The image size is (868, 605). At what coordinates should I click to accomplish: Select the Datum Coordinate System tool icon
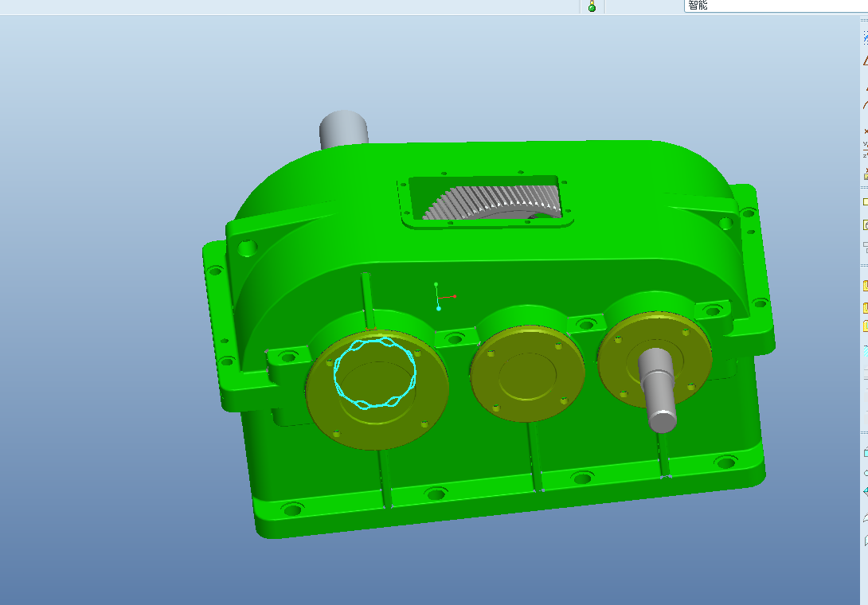(866, 150)
